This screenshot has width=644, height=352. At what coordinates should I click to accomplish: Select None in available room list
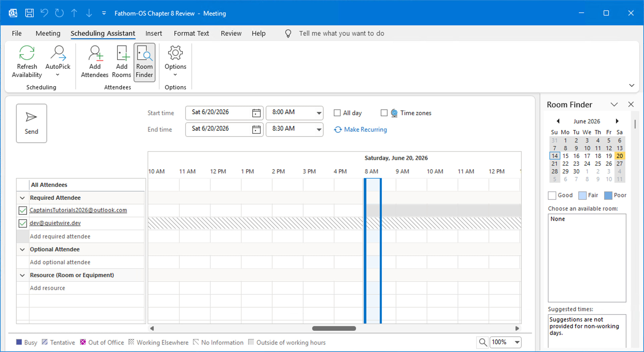[557, 219]
